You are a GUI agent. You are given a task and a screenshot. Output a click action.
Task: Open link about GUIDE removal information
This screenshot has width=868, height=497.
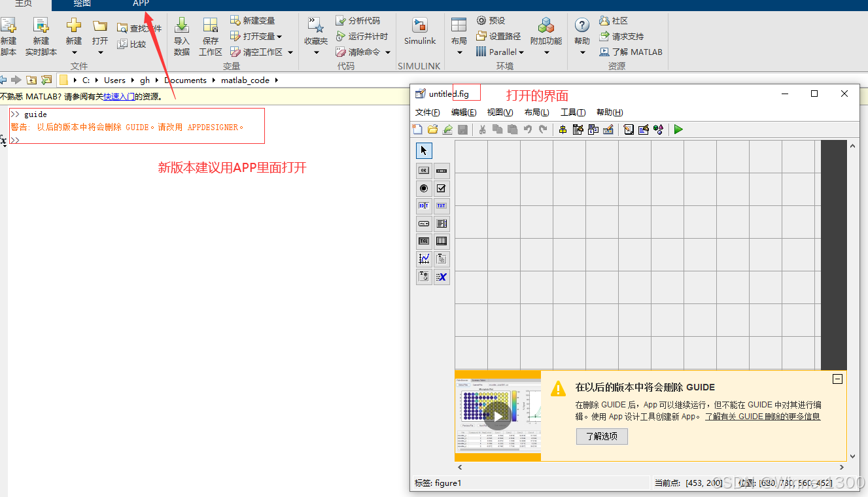tap(763, 417)
